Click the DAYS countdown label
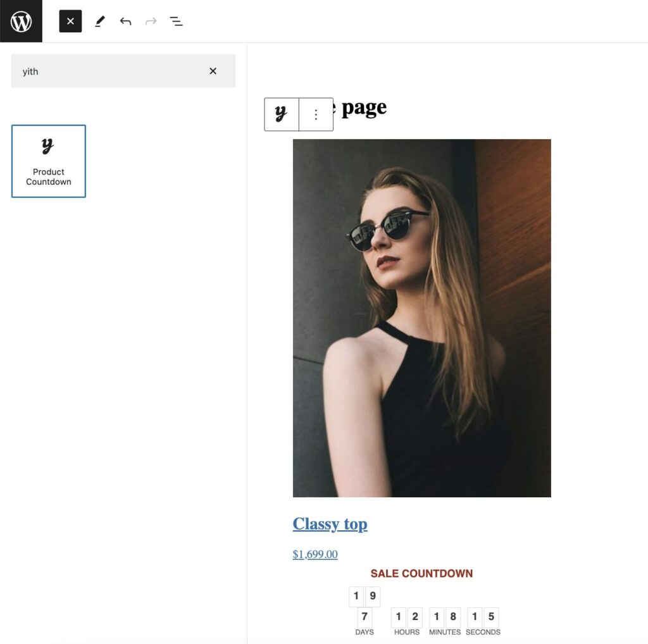648x644 pixels. click(364, 632)
